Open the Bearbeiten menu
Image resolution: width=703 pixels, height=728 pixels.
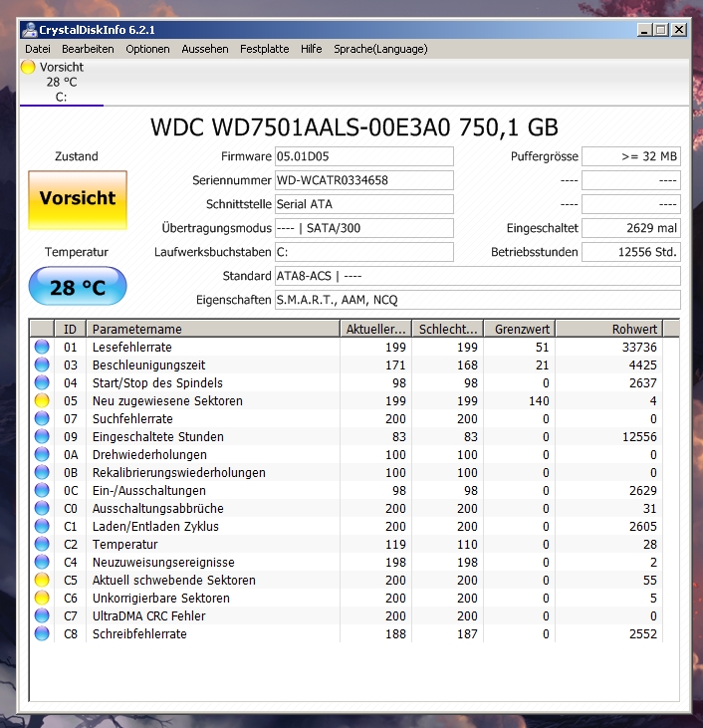click(x=88, y=49)
